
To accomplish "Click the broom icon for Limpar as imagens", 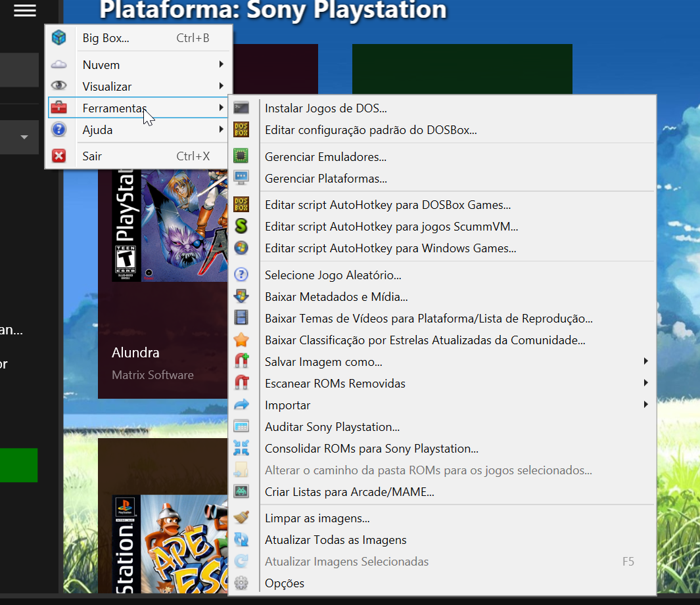I will coord(241,518).
